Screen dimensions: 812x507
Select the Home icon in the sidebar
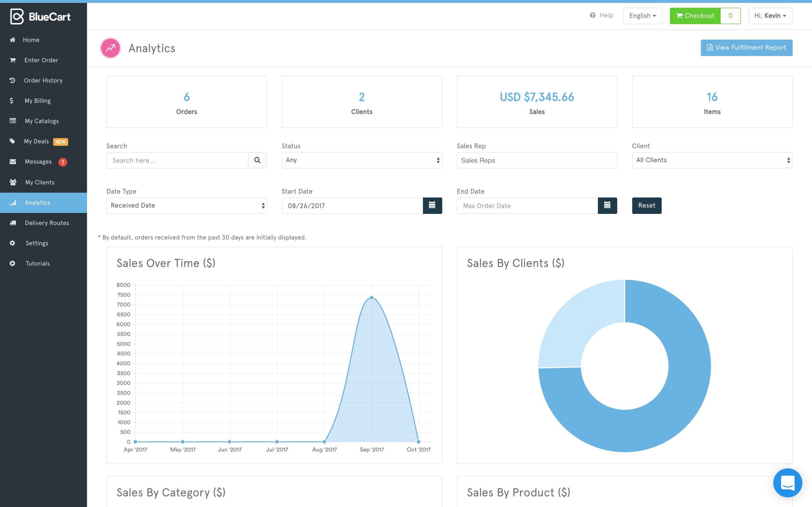12,40
